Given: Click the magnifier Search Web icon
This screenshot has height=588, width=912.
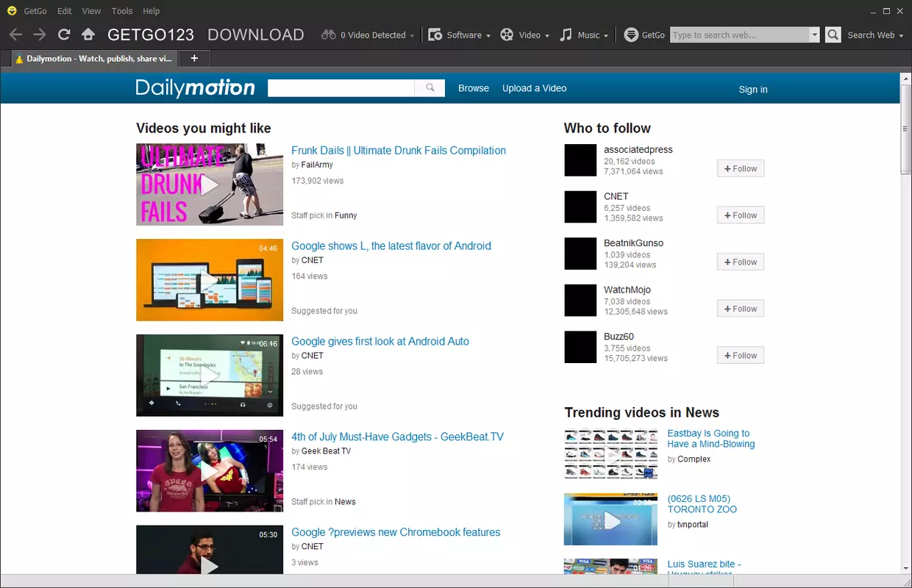Looking at the screenshot, I should click(833, 35).
